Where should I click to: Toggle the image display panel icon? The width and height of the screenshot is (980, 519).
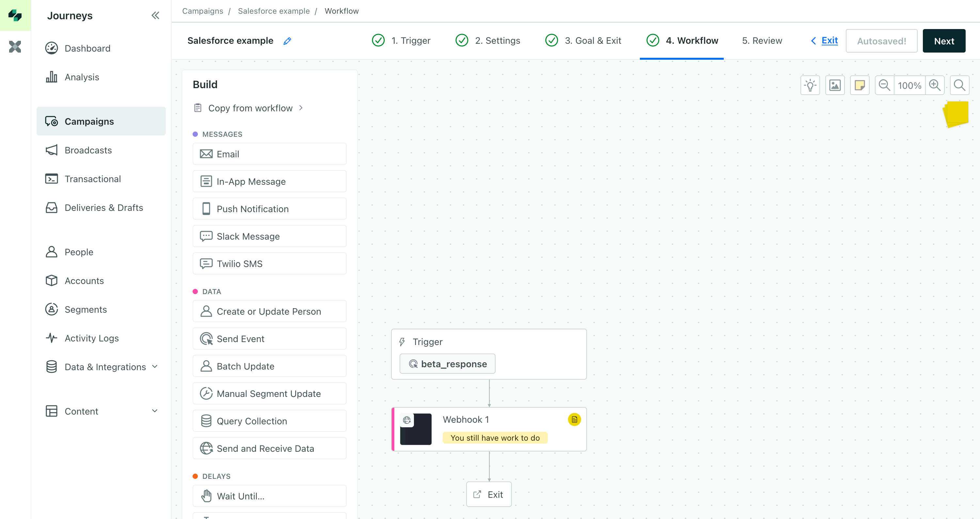[x=835, y=85]
